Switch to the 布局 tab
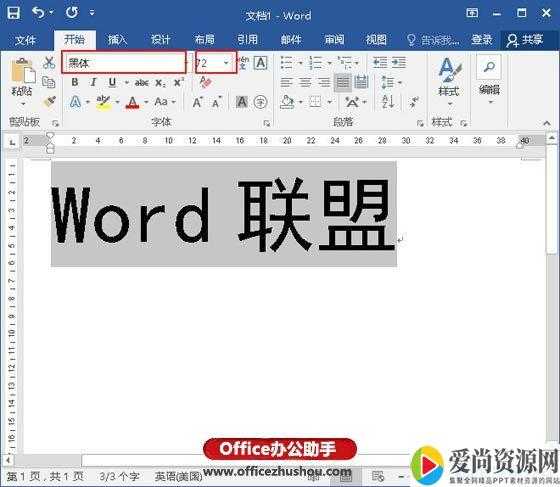Image resolution: width=560 pixels, height=487 pixels. pyautogui.click(x=204, y=40)
